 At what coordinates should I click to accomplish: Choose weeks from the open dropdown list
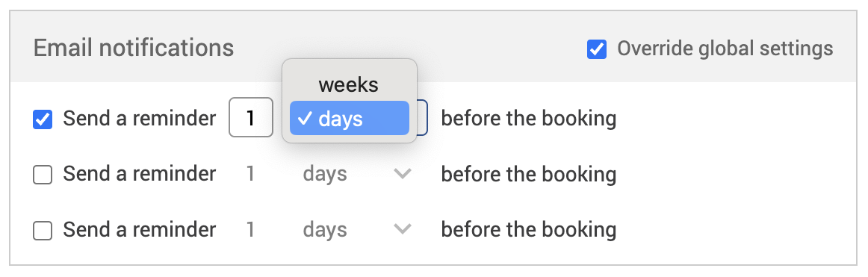point(350,84)
